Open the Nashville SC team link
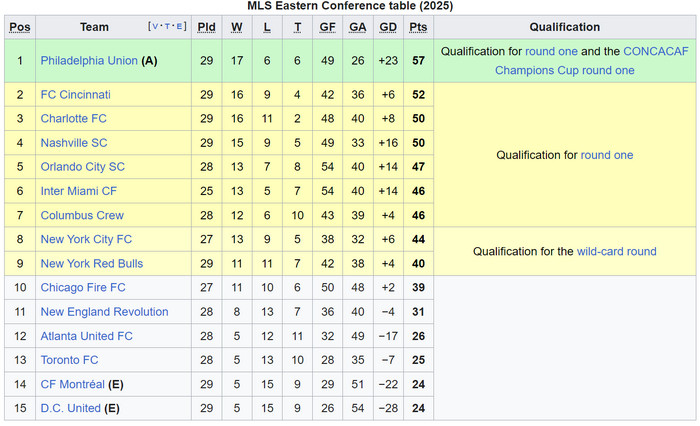Screen dimensions: 700x426 74,142
